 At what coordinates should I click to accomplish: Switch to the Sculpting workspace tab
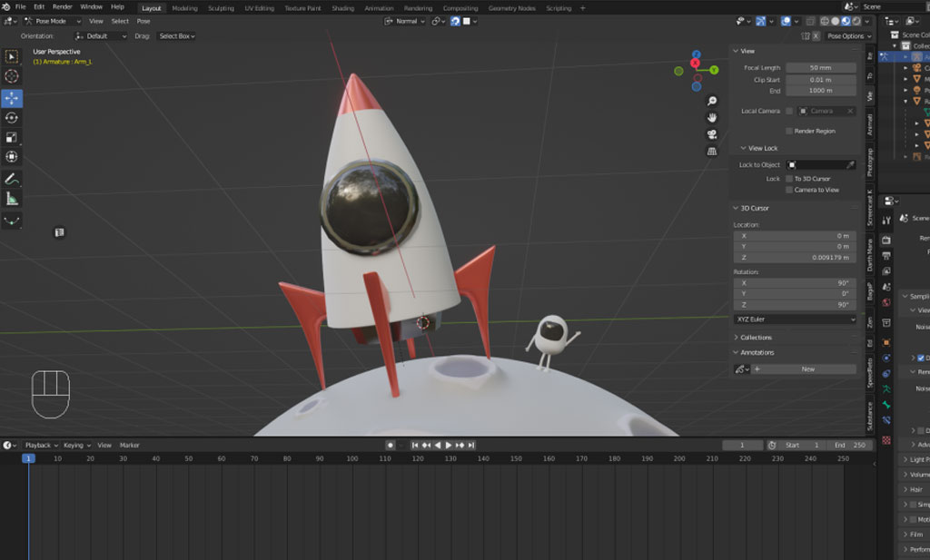221,8
